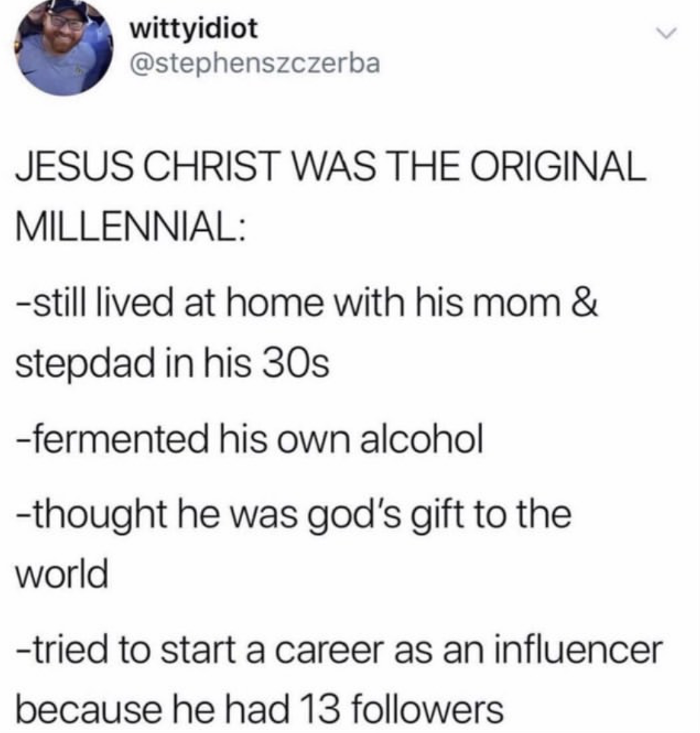Image resolution: width=700 pixels, height=733 pixels.
Task: Click the ampersand after 'his mom'
Action: [585, 303]
